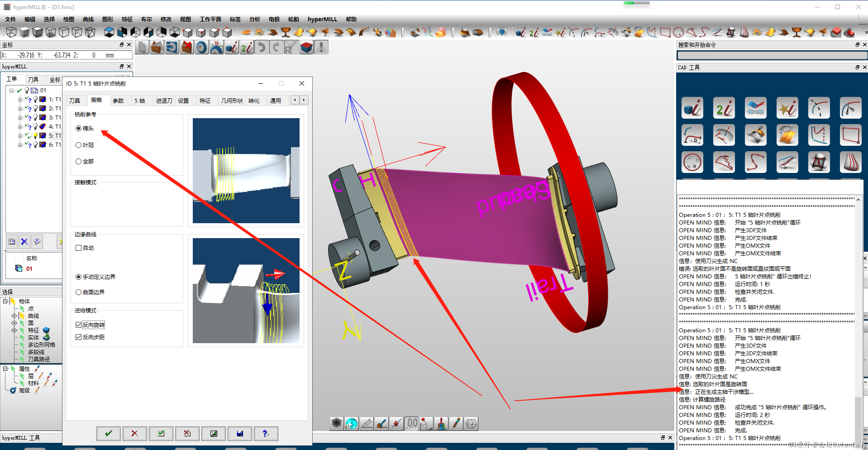Click the first CAD tool icon with red i and blue cube
This screenshot has height=450, width=868.
coord(692,108)
